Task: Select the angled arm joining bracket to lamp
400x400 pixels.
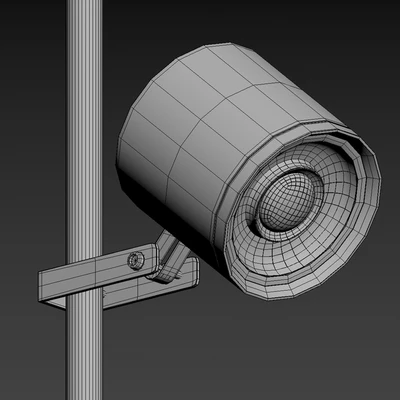Action: click(x=169, y=257)
